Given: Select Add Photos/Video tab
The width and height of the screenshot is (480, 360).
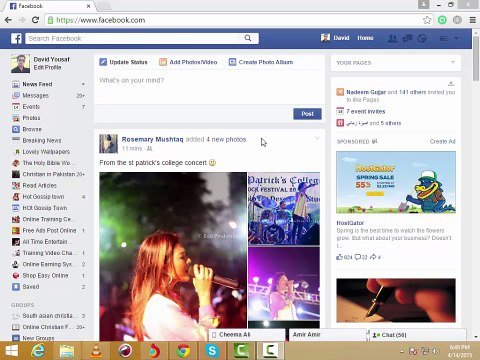Looking at the screenshot, I should (188, 62).
